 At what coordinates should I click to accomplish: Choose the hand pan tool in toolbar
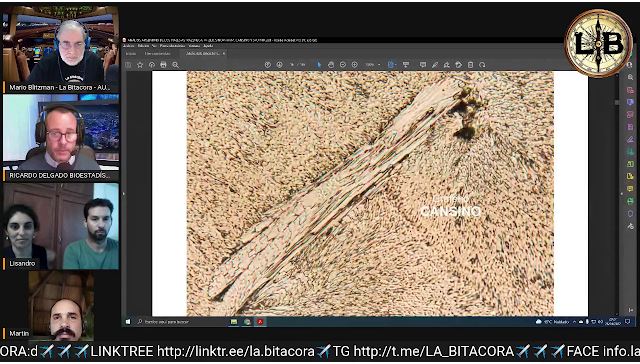coord(331,65)
